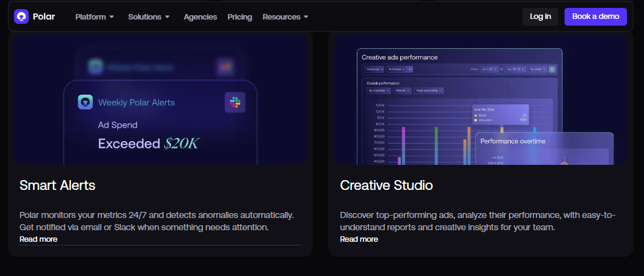Viewport: 644px width, 276px height.
Task: Click the Ad Spend label
Action: (118, 125)
